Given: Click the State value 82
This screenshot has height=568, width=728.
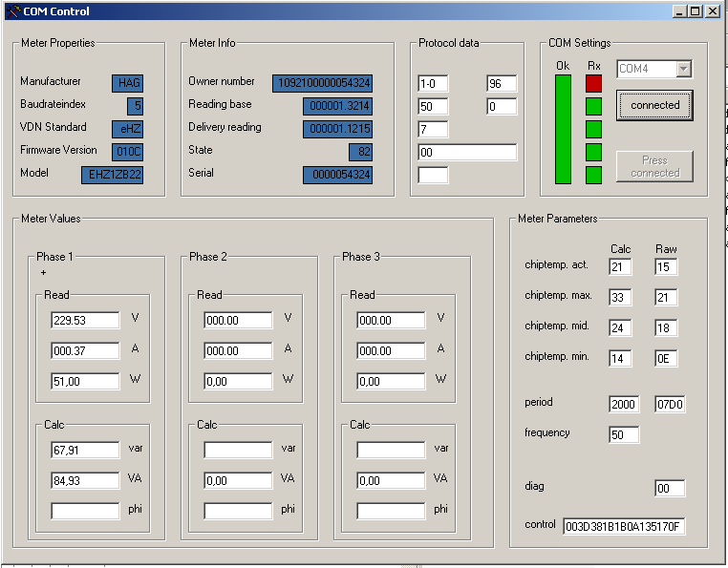Looking at the screenshot, I should pos(360,152).
